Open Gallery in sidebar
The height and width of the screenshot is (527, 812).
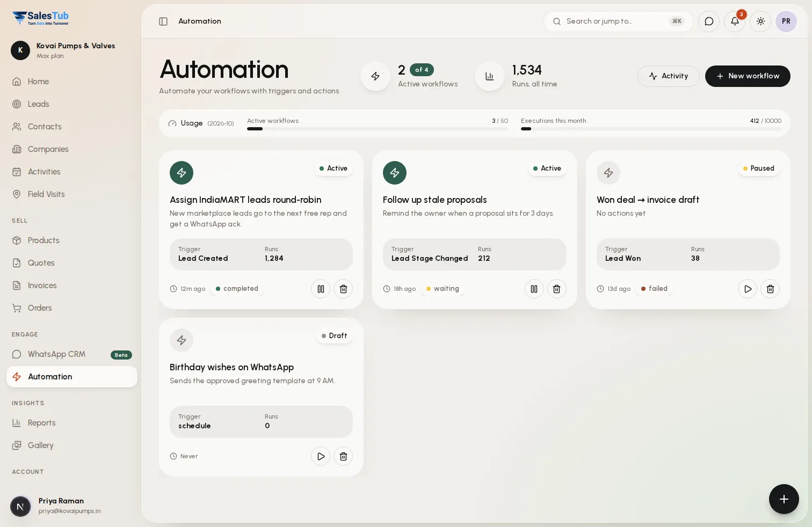tap(72, 445)
